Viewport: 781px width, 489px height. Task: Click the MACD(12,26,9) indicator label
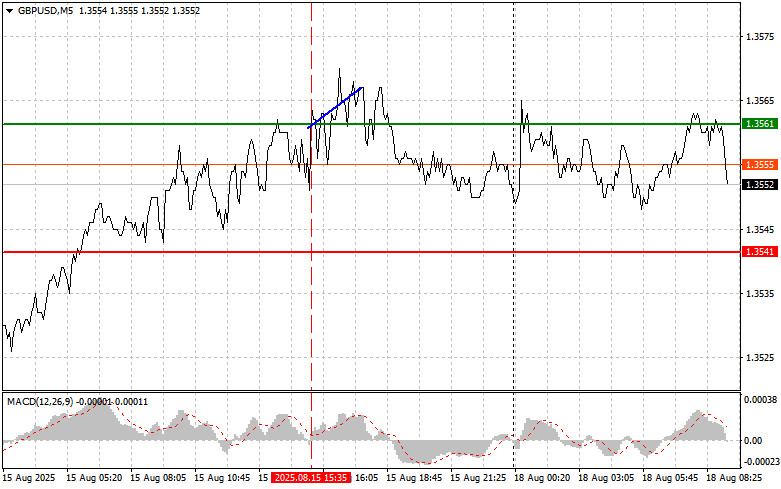pyautogui.click(x=42, y=401)
